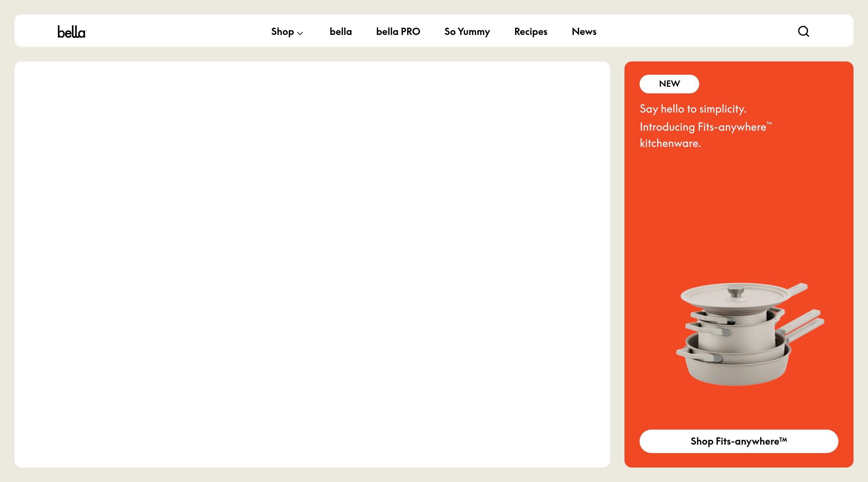Click the "Say hello to simplicity." headline
Screen dimensions: 868x482
click(x=693, y=109)
